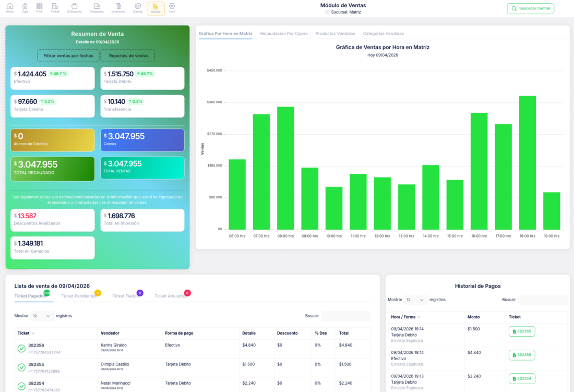
Task: Show the Ticket Anulados tab
Action: click(170, 296)
